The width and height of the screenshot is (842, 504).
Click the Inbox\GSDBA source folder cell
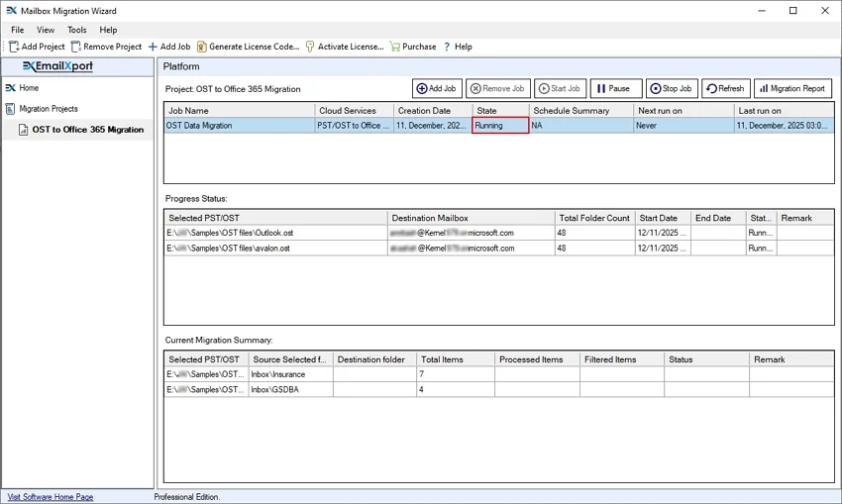click(290, 389)
